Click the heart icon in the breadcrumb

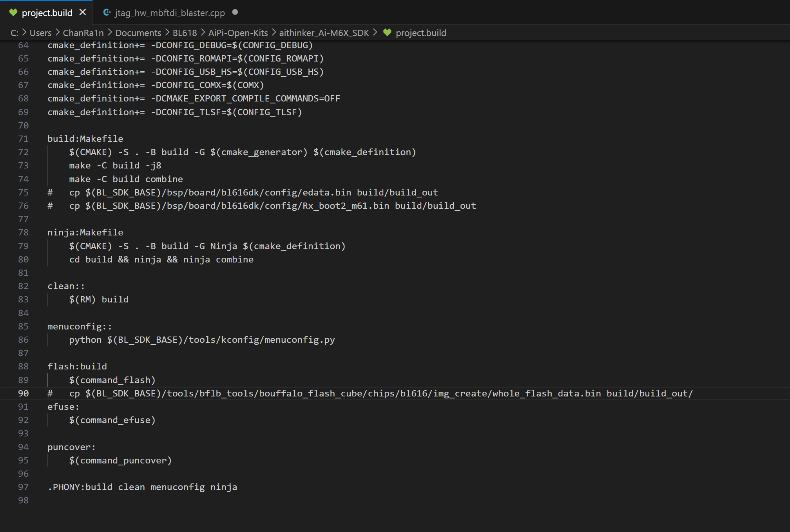pyautogui.click(x=387, y=33)
